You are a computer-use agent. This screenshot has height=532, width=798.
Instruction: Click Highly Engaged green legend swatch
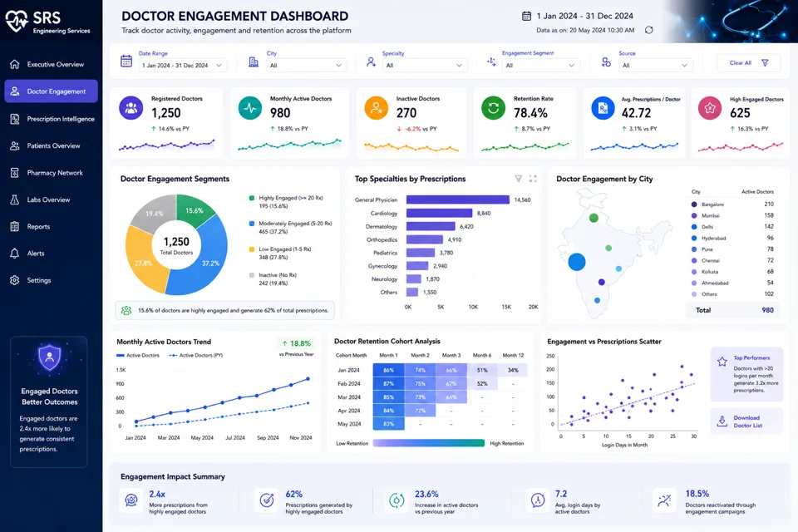click(251, 198)
